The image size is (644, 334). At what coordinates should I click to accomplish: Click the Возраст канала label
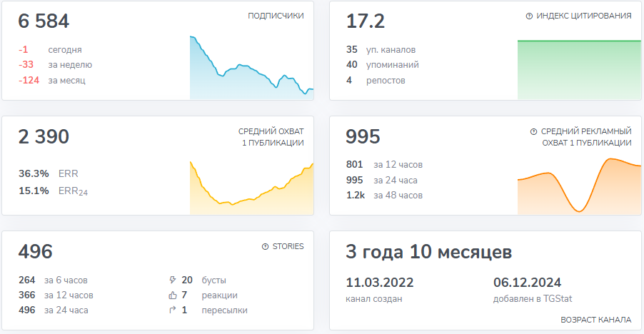596,320
